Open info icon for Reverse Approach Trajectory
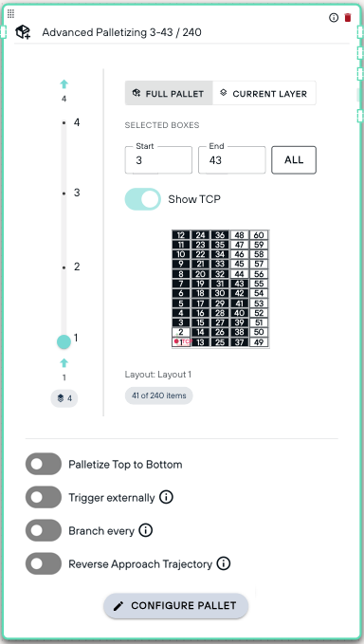The image size is (364, 644). point(224,563)
